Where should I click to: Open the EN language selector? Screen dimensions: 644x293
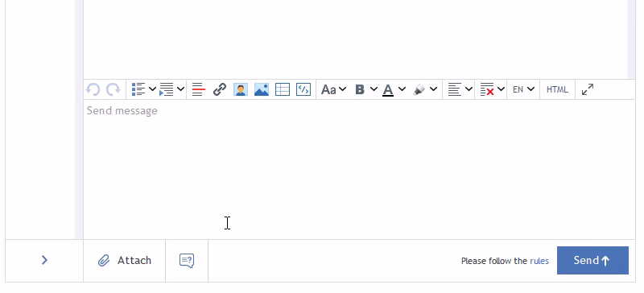click(x=523, y=89)
